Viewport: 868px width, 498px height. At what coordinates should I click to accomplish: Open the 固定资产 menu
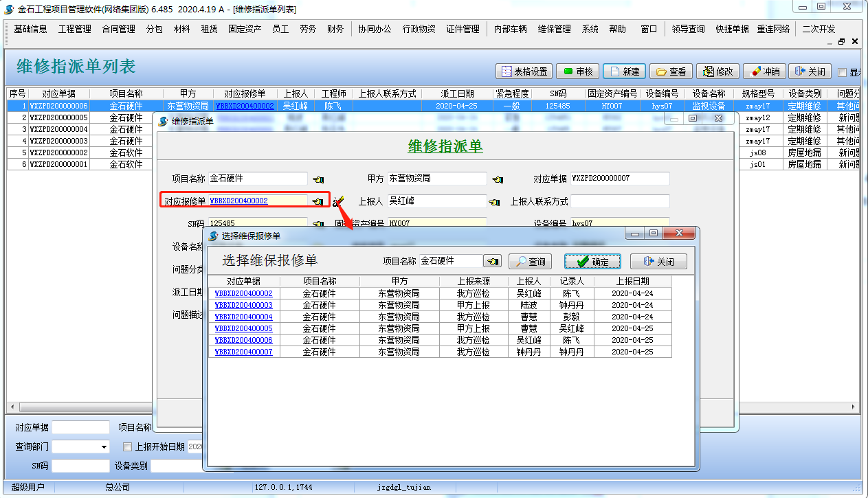[x=245, y=29]
